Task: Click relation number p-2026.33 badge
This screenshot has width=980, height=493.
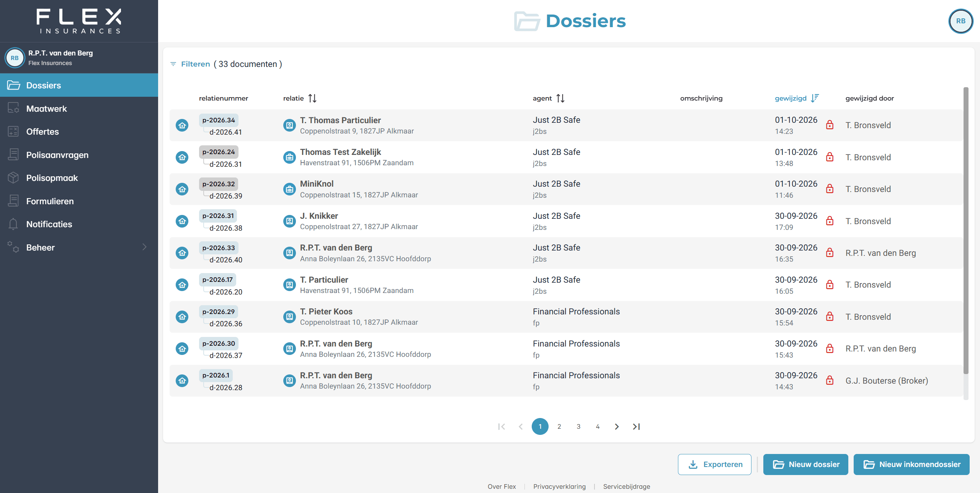Action: point(219,248)
